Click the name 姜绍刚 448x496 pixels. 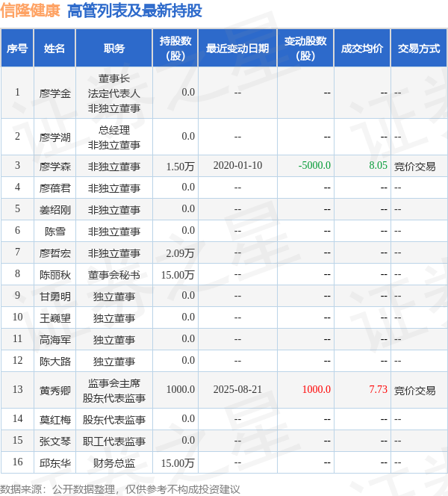pos(55,210)
